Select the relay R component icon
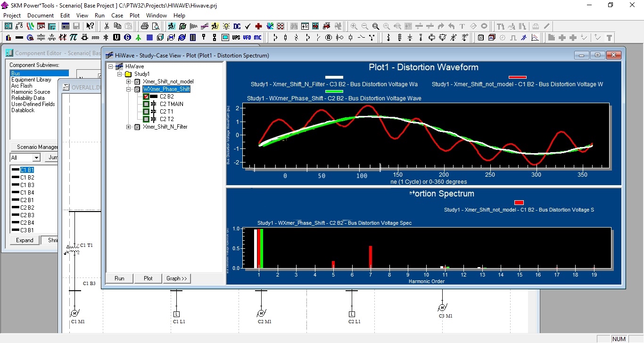This screenshot has height=343, width=644. (329, 37)
